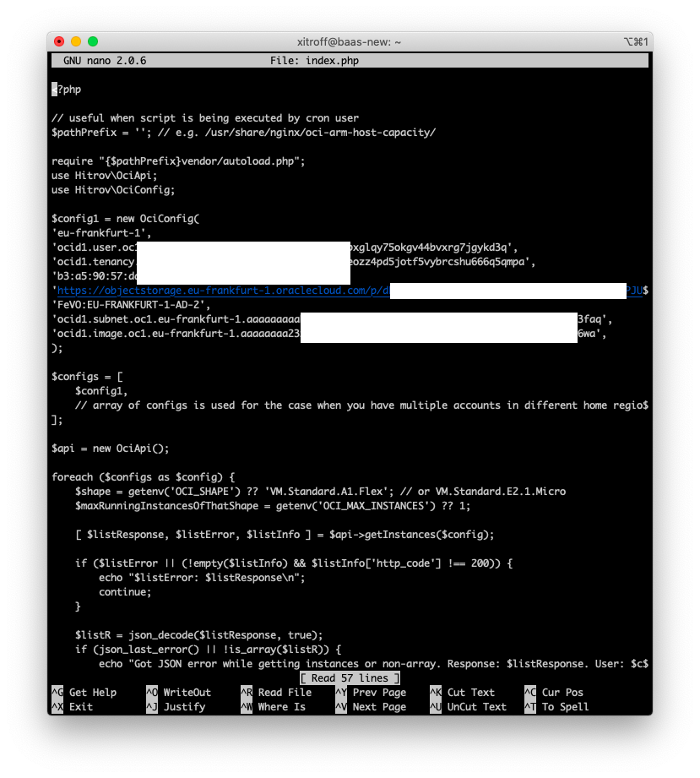
Task: Click the xitroff@baas-new window title
Action: click(x=350, y=41)
